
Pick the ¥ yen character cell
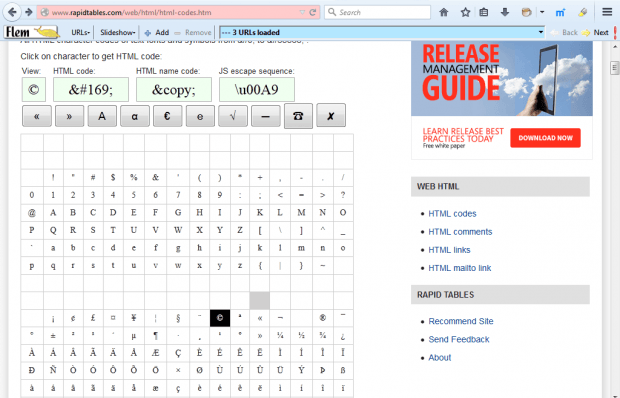coord(134,318)
